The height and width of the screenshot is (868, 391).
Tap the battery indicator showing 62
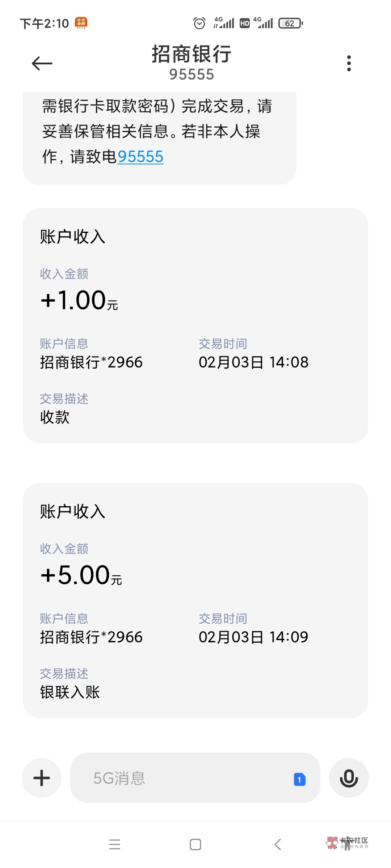click(x=290, y=24)
